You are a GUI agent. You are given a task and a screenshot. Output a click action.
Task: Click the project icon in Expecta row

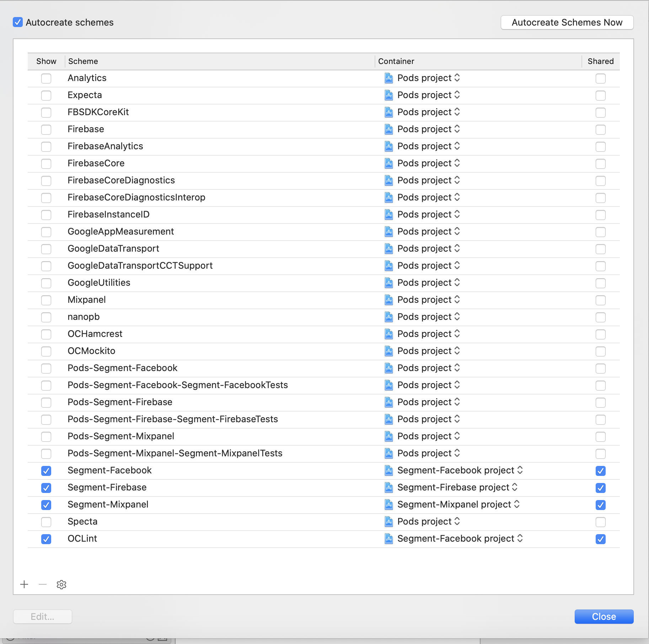click(x=389, y=95)
